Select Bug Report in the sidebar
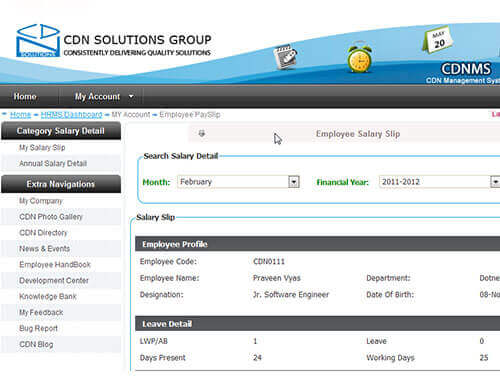500x391 pixels. 38,328
